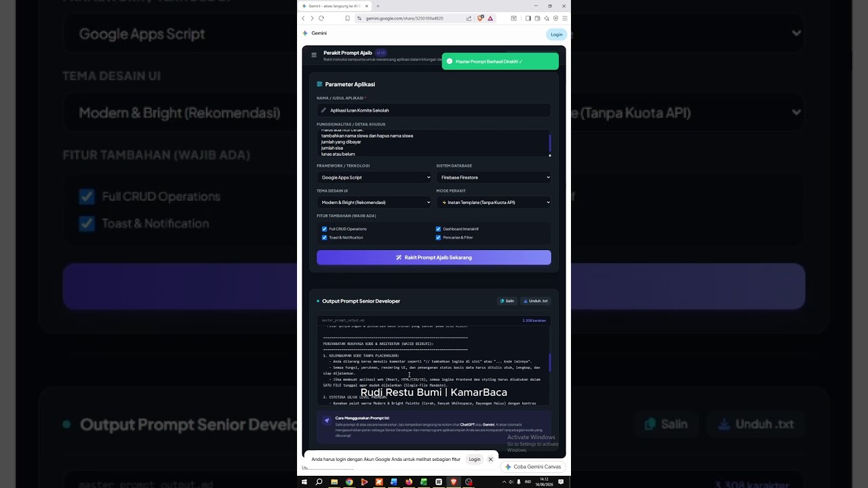This screenshot has height=488, width=868.
Task: Download the prompt with Unduh .txt
Action: pos(536,301)
